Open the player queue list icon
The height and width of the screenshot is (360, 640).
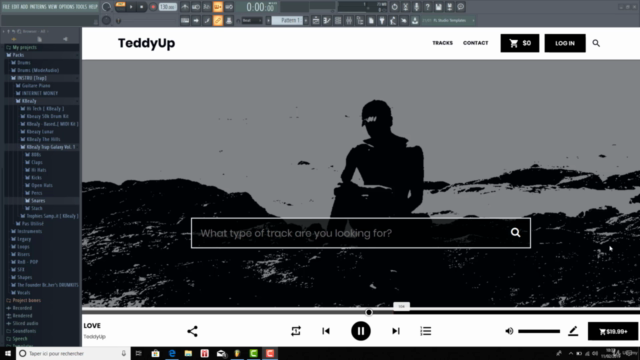pos(426,331)
